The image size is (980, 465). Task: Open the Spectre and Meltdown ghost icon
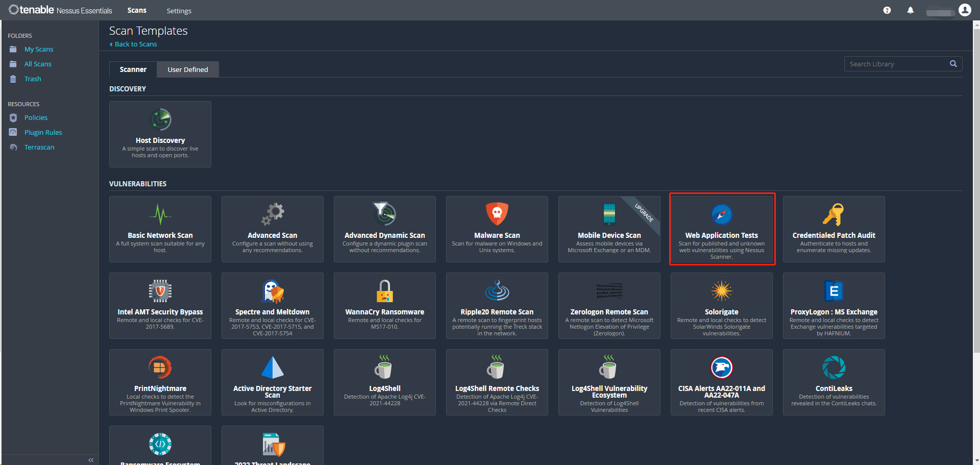pyautogui.click(x=273, y=291)
